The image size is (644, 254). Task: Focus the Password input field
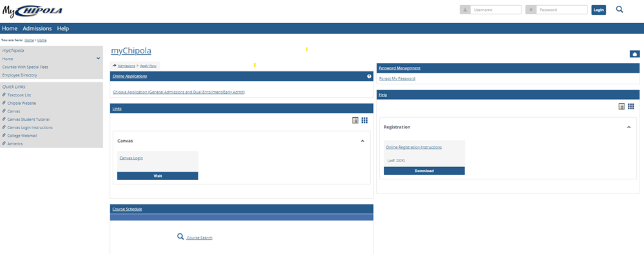coord(562,10)
